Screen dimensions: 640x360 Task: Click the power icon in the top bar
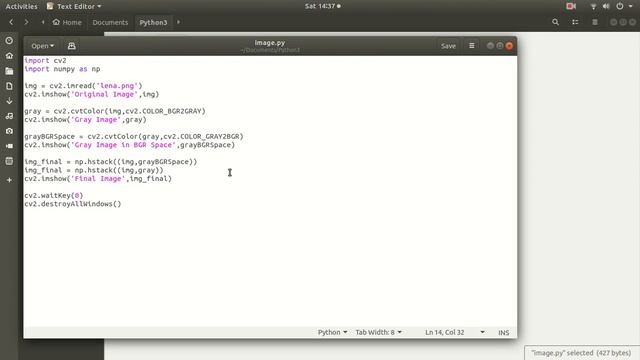(620, 6)
